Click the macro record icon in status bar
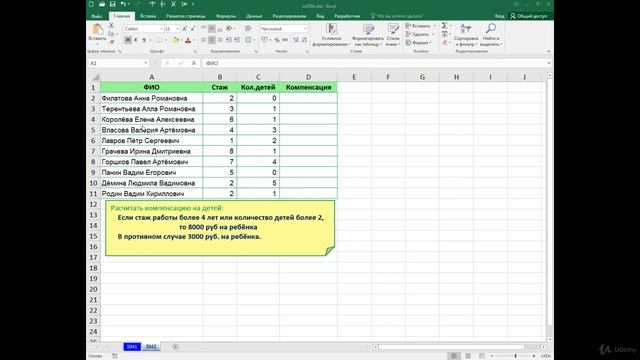This screenshot has height=360, width=640. pyautogui.click(x=115, y=356)
